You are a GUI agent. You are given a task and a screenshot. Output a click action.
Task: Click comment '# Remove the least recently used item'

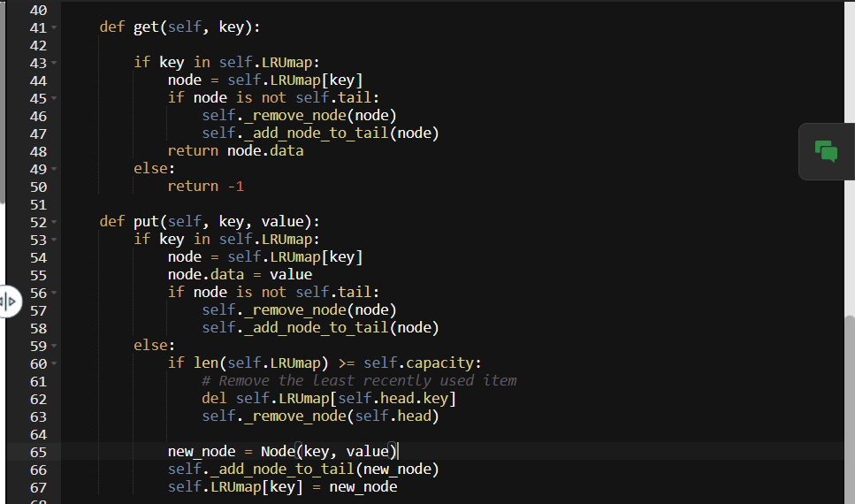[x=359, y=380]
